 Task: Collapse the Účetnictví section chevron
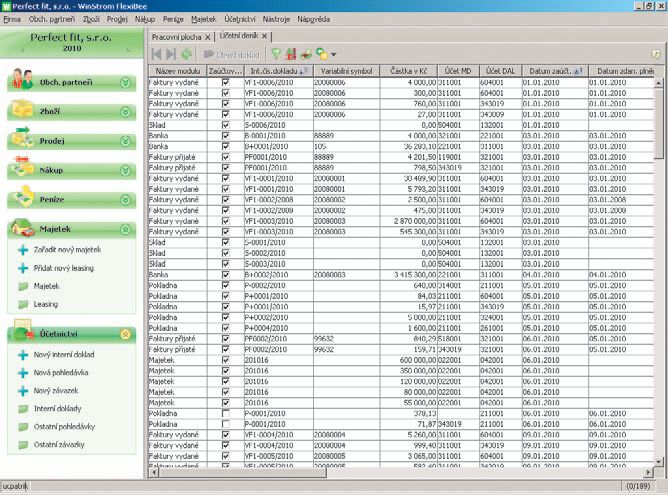[125, 334]
